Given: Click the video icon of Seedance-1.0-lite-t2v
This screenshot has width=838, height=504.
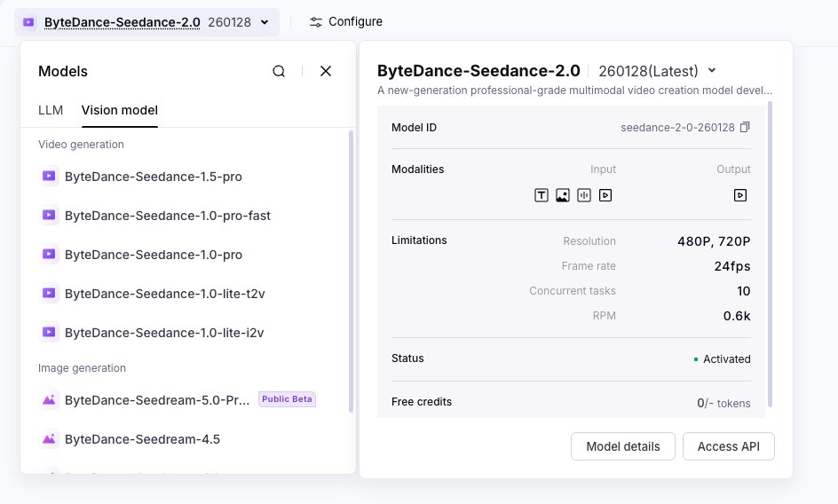Looking at the screenshot, I should pyautogui.click(x=49, y=293).
